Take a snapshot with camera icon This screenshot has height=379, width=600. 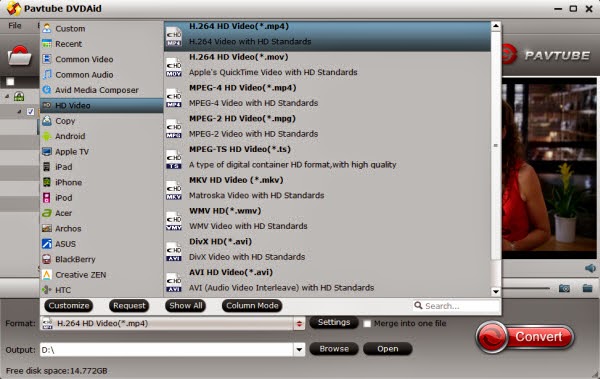[x=564, y=288]
